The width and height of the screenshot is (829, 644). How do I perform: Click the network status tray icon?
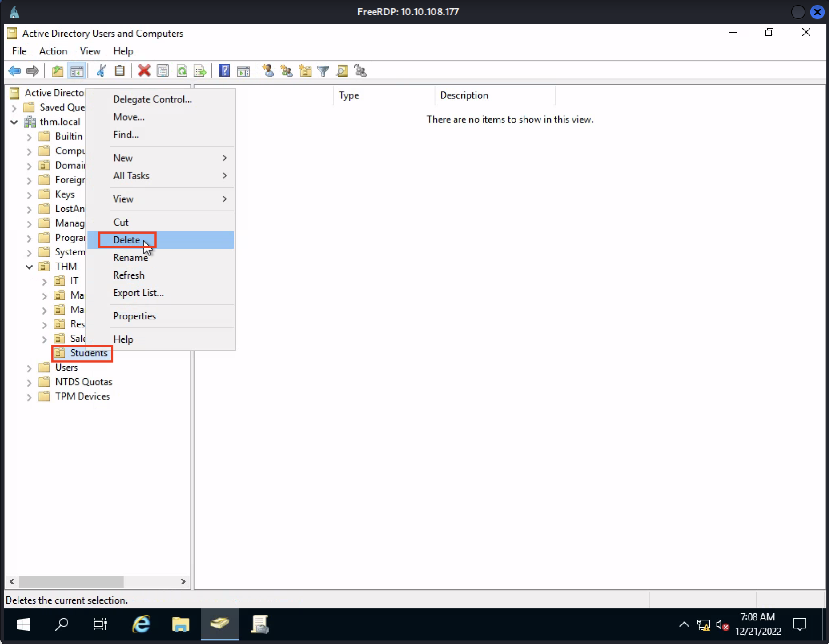704,625
